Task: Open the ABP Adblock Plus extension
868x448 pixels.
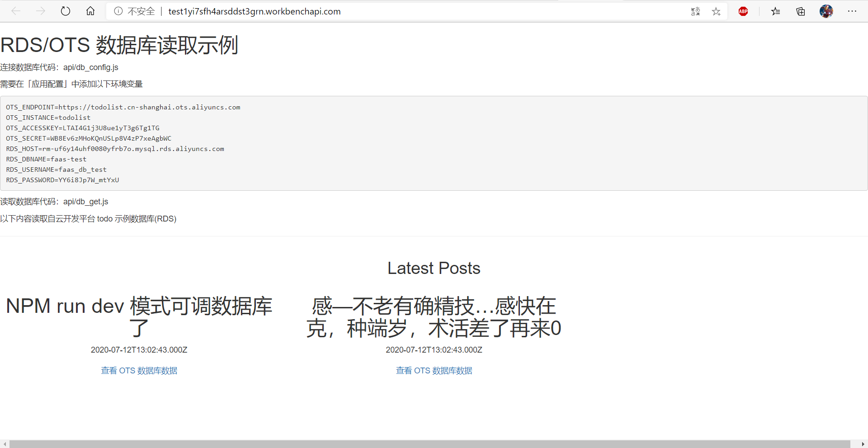Action: point(743,12)
